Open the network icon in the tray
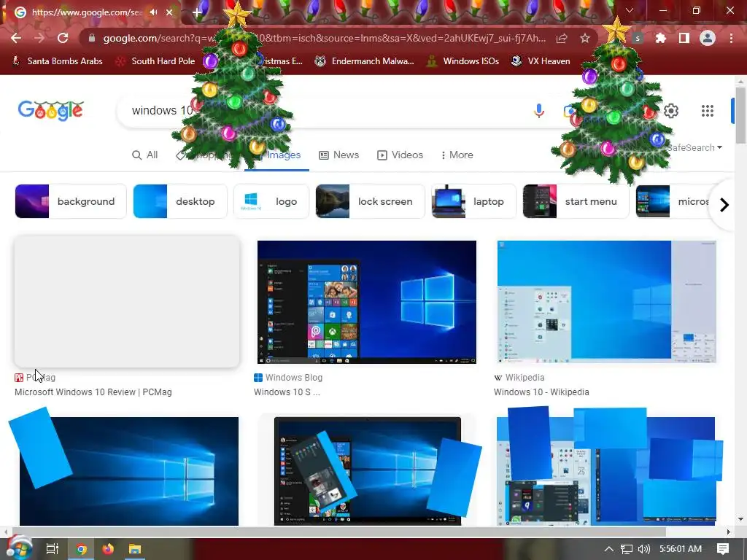The image size is (747, 560). [x=627, y=549]
